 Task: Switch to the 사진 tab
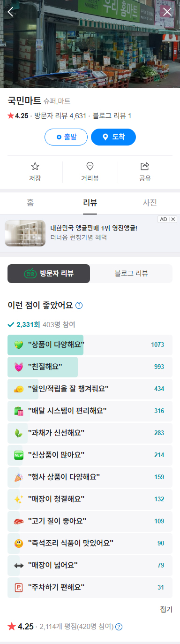pyautogui.click(x=150, y=203)
